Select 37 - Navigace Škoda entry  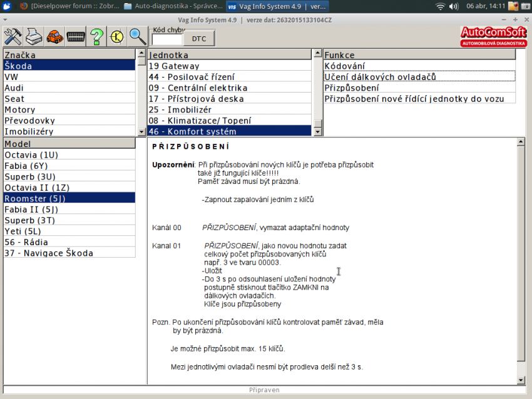pos(69,253)
